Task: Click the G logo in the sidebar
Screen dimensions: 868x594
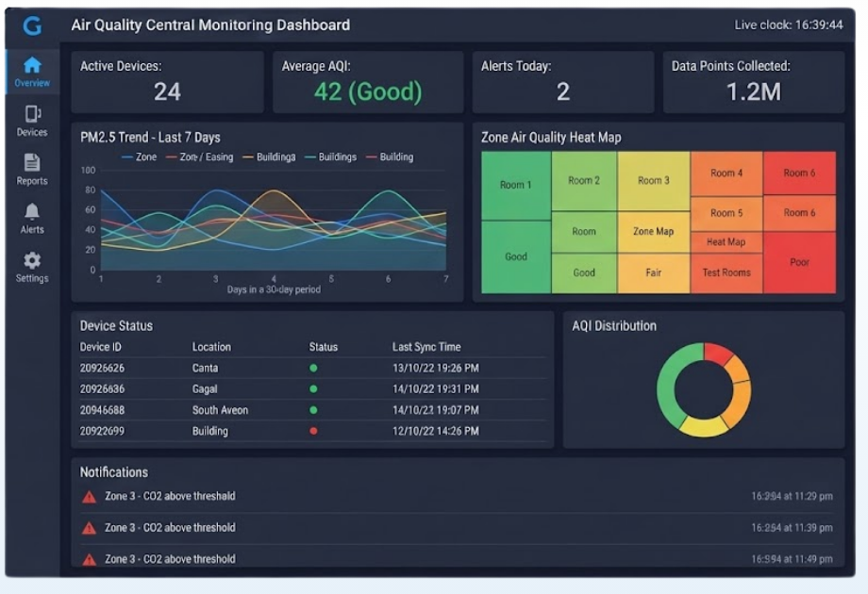Action: (x=32, y=25)
